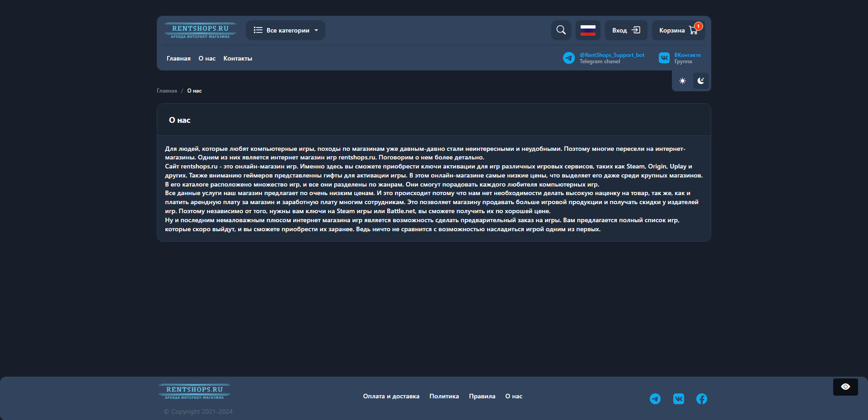This screenshot has height=420, width=868.
Task: Open the Все категории dropdown
Action: click(286, 30)
